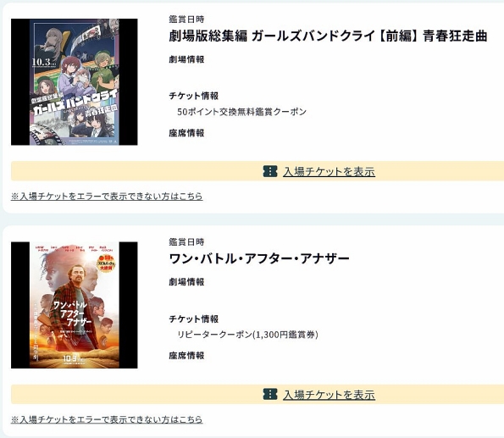This screenshot has width=504, height=438.
Task: Click 座席情報 heading in the ガールズバンドクライ card
Action: (x=186, y=133)
